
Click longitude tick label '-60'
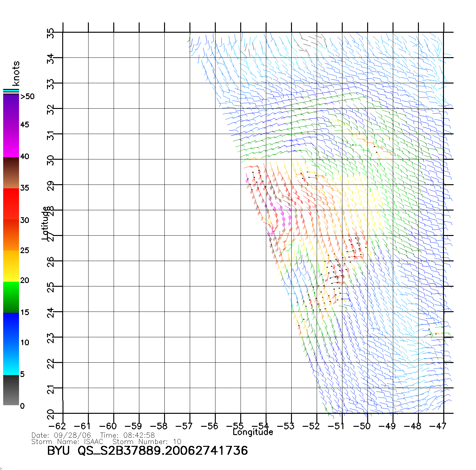pyautogui.click(x=108, y=426)
